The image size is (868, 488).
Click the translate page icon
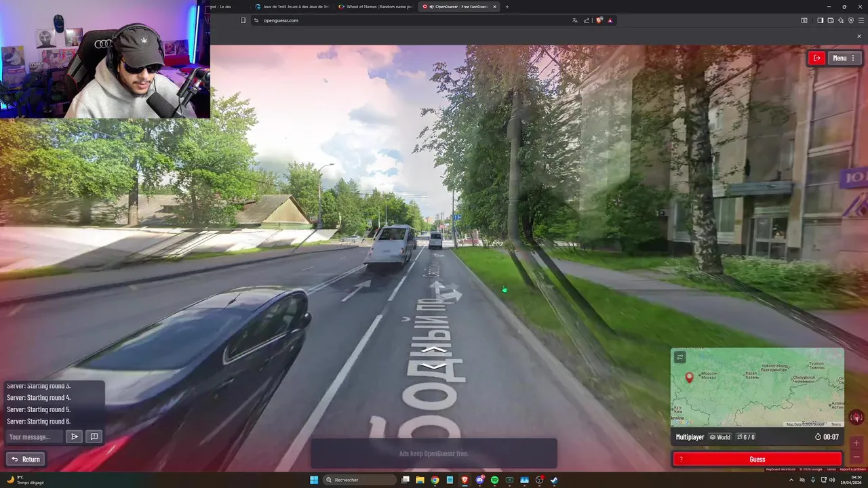pos(575,20)
